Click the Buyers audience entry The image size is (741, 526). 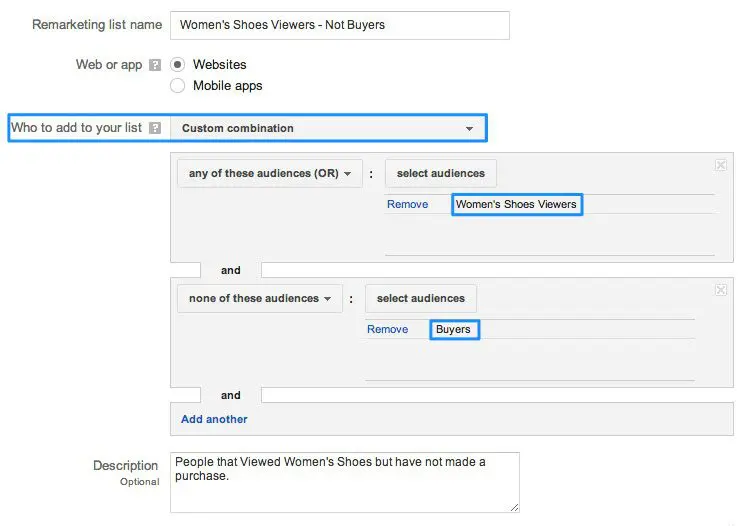[454, 329]
